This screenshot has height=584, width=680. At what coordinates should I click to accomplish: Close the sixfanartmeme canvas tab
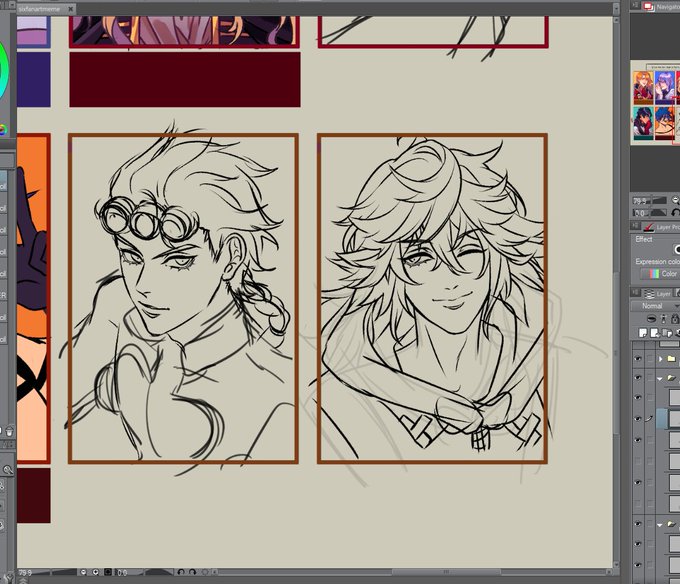[70, 8]
